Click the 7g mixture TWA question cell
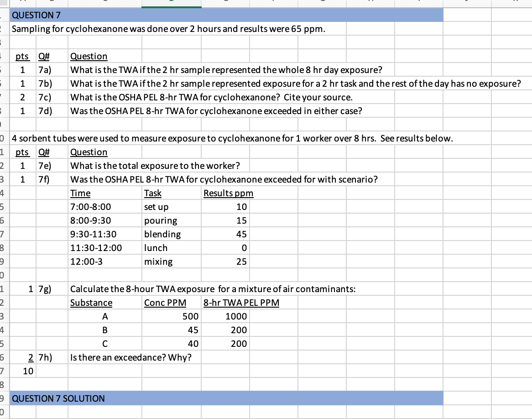This screenshot has width=532, height=419. click(x=213, y=289)
